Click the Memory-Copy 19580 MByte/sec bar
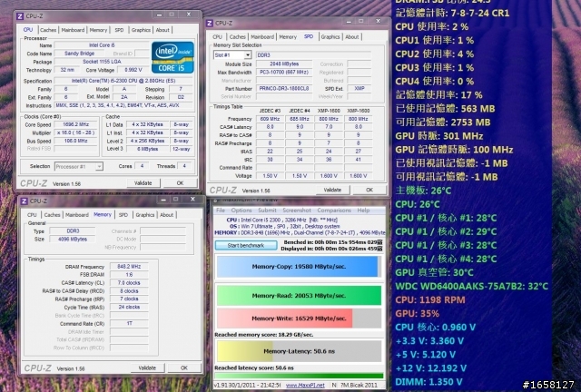 (x=299, y=267)
